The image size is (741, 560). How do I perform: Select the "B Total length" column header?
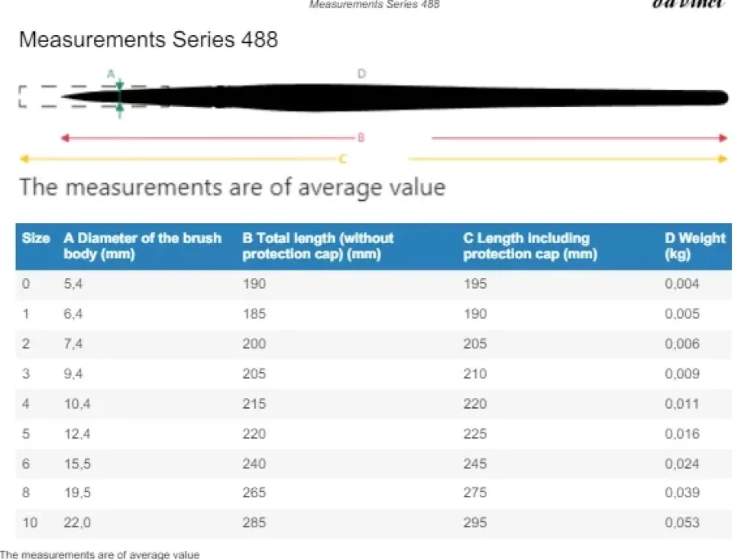[318, 246]
